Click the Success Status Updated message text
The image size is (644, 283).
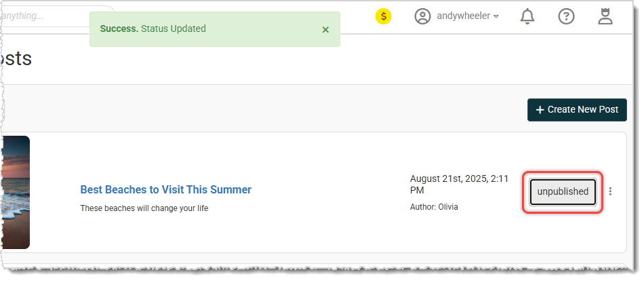[x=153, y=29]
